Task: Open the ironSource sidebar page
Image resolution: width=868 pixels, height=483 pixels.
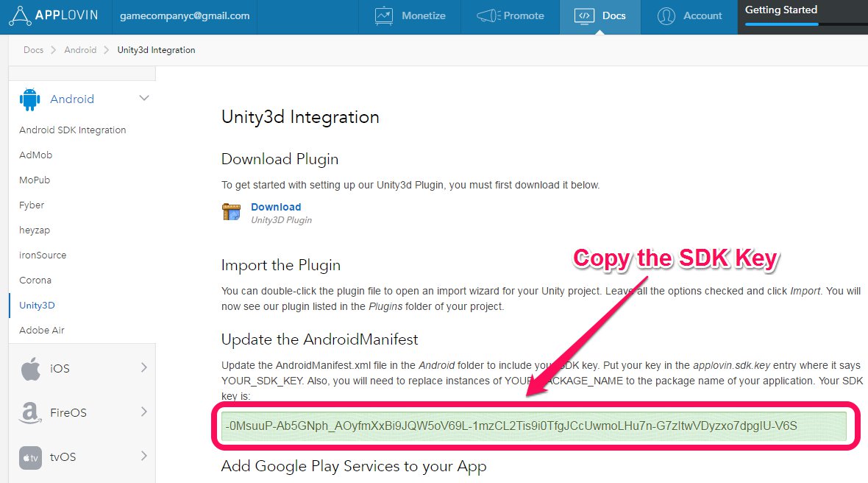Action: click(x=43, y=255)
